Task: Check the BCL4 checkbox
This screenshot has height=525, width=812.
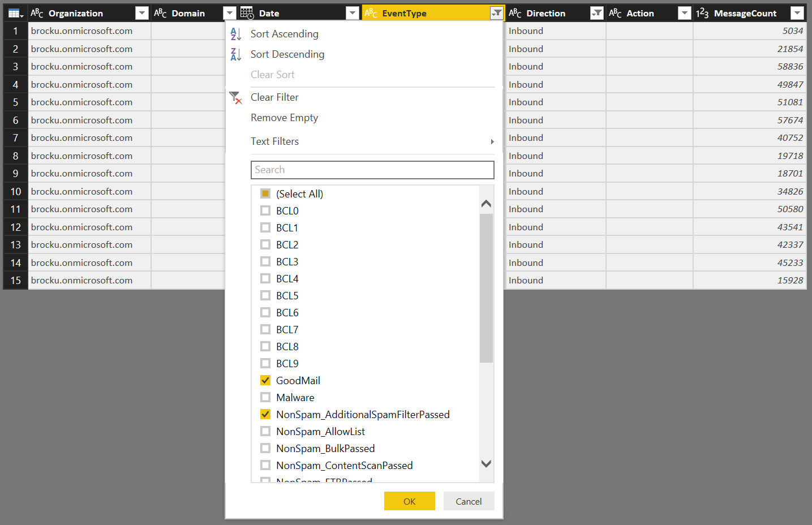Action: pos(265,278)
